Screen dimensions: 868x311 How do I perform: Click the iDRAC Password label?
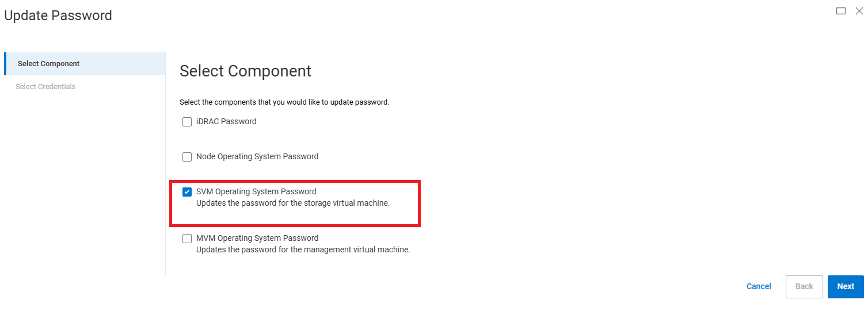click(x=226, y=122)
